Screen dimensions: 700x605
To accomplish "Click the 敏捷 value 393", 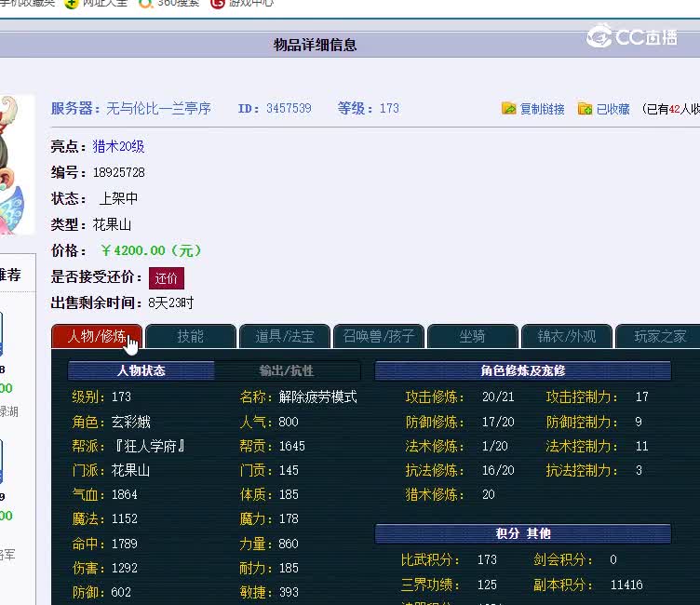I will (x=289, y=592).
